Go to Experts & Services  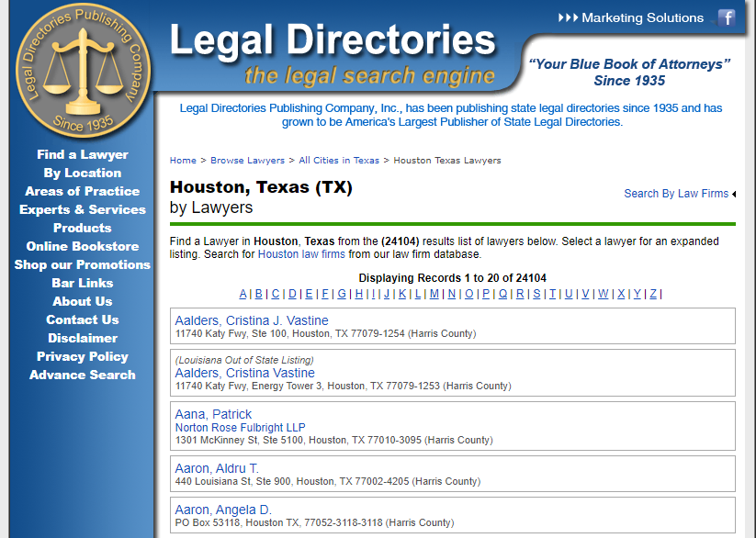(x=83, y=209)
